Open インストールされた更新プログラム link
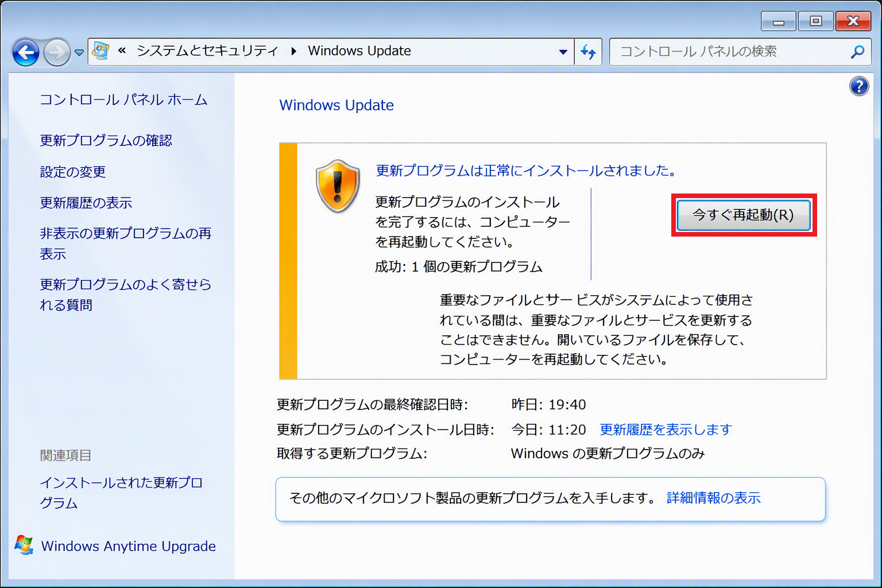882x588 pixels. [121, 493]
